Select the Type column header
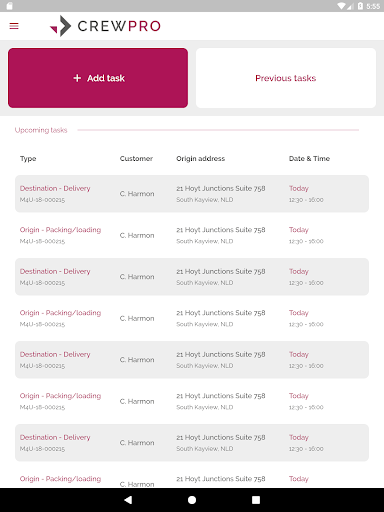This screenshot has width=384, height=512. click(28, 159)
